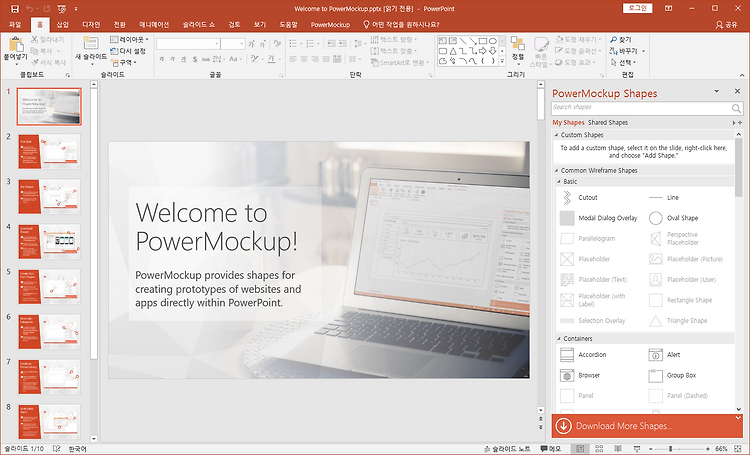The height and width of the screenshot is (455, 750).
Task: Click the New Slide icon
Action: click(90, 44)
